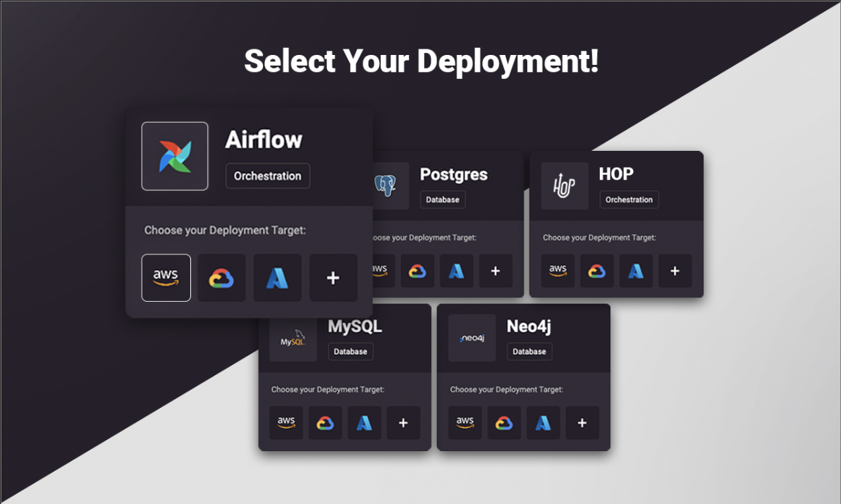Select Google Cloud on the HOP card

coord(597,271)
